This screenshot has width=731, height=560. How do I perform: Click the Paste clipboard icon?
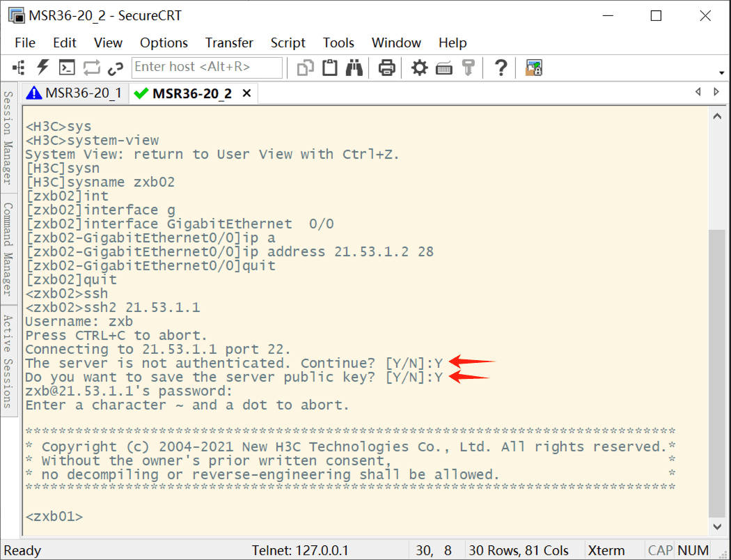tap(330, 67)
